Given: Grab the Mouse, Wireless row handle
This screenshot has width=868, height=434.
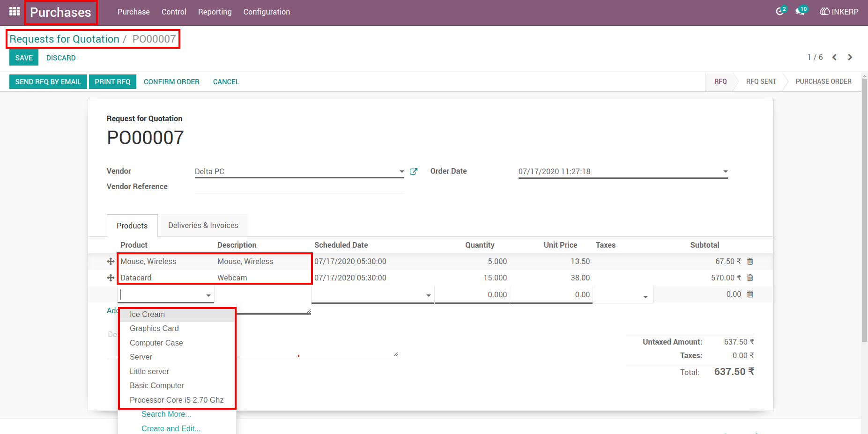Looking at the screenshot, I should coord(111,261).
